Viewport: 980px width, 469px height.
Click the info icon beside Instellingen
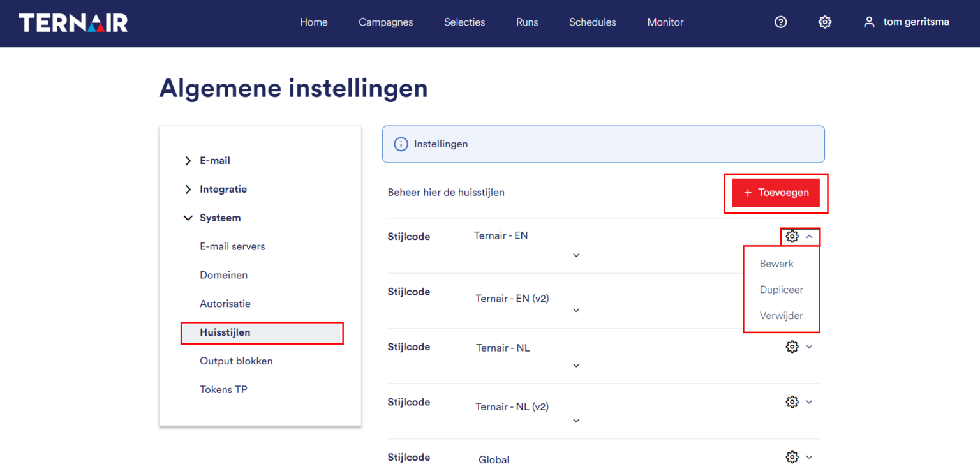coord(401,144)
